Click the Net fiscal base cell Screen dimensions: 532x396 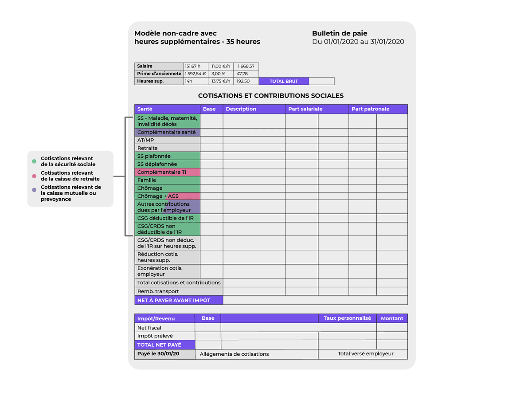(x=208, y=328)
